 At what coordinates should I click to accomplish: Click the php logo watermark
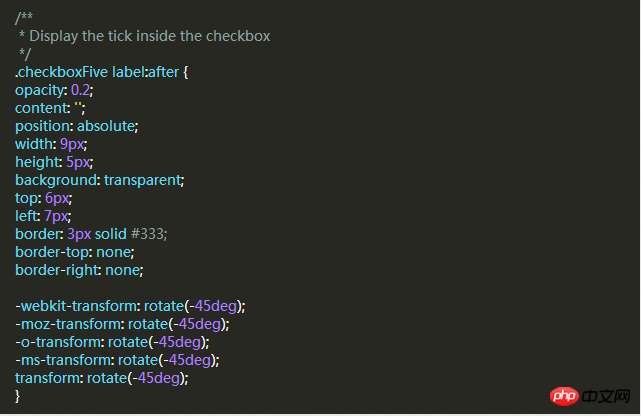click(564, 396)
